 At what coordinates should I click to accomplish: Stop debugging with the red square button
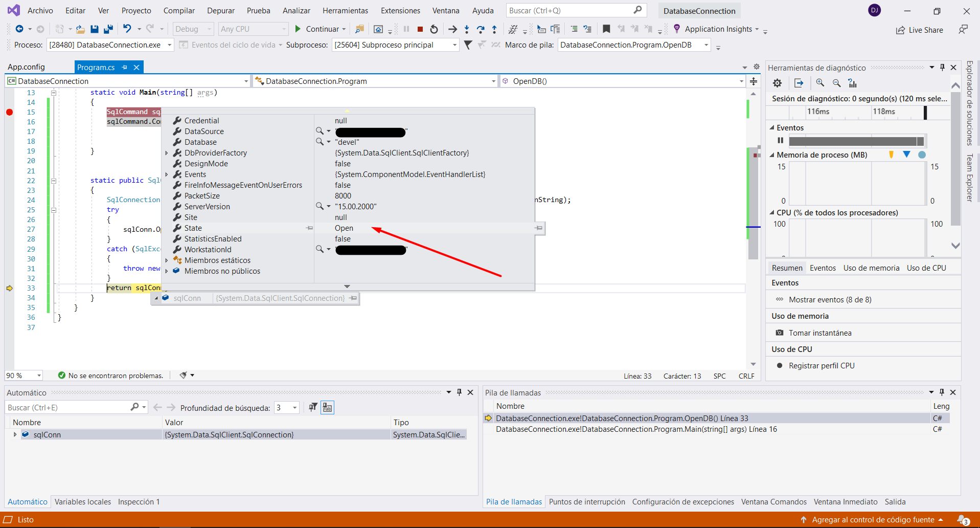click(x=420, y=29)
